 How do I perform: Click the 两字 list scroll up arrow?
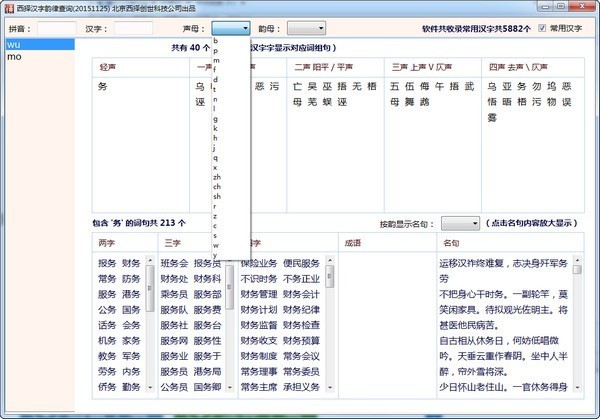tap(150, 260)
